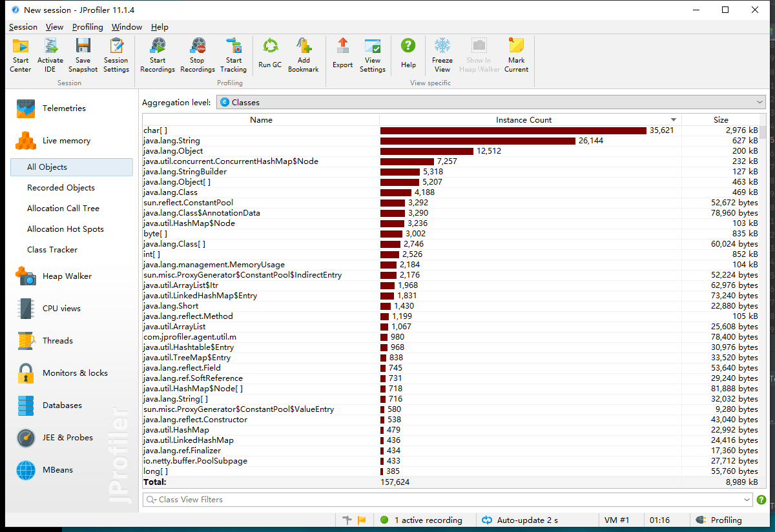The image size is (775, 532).
Task: Open the Session menu
Action: pyautogui.click(x=23, y=27)
